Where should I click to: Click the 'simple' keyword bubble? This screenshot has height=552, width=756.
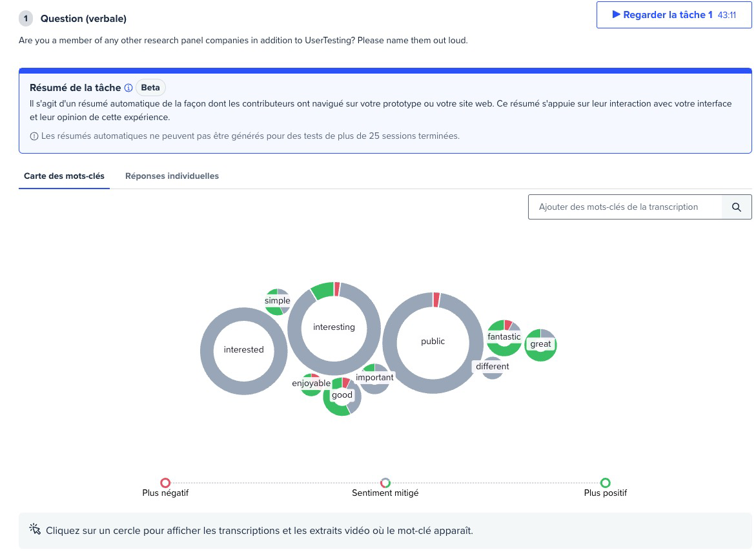[x=278, y=301]
